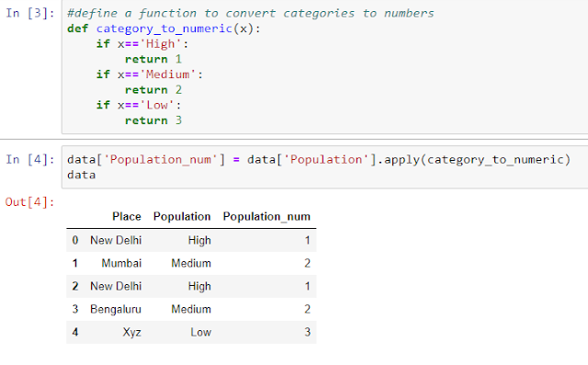588x365 pixels.
Task: Click Population_num value 3 in Xyz row
Action: tap(308, 332)
